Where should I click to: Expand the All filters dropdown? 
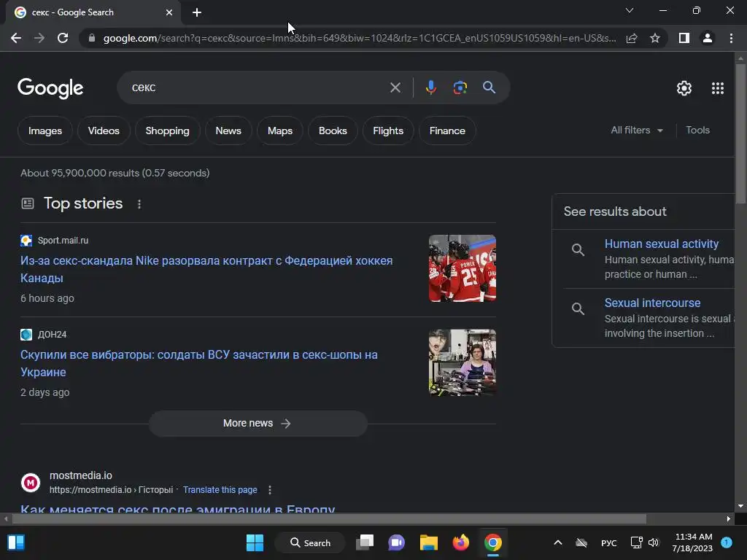(x=636, y=130)
